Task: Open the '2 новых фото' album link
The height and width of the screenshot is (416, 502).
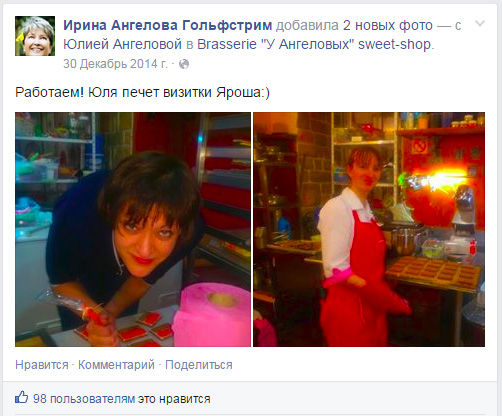Action: tap(388, 25)
